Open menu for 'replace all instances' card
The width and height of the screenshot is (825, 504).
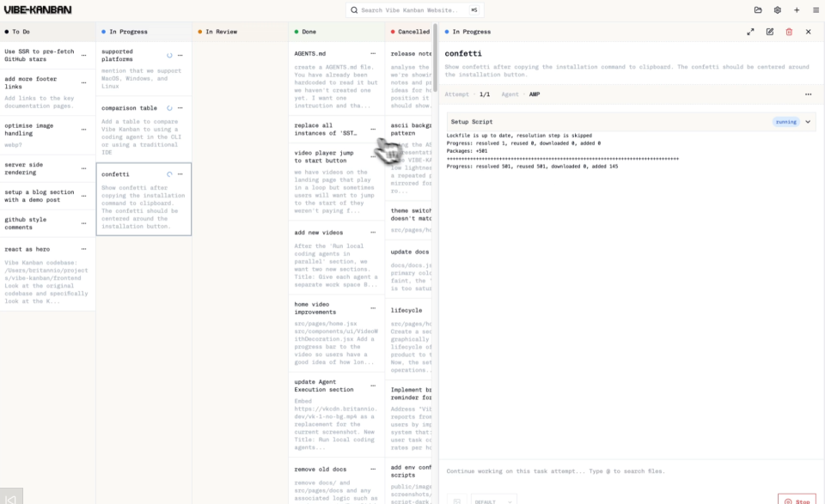tap(373, 130)
